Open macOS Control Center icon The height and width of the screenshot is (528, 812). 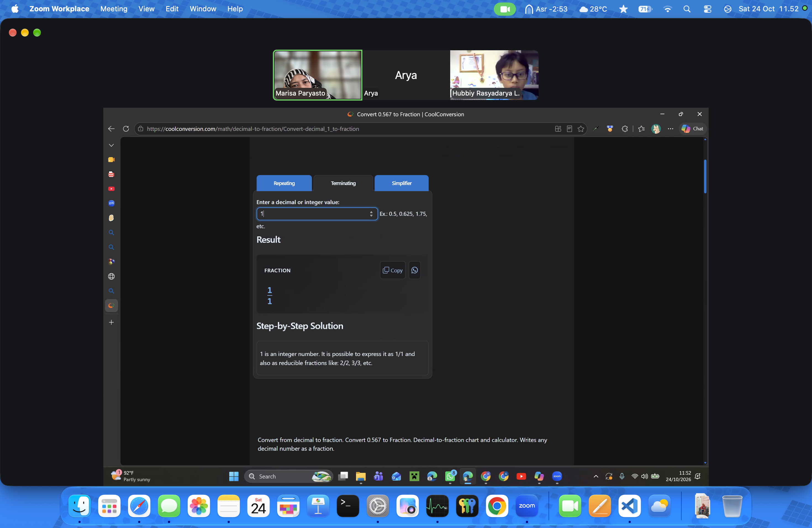[x=707, y=9]
